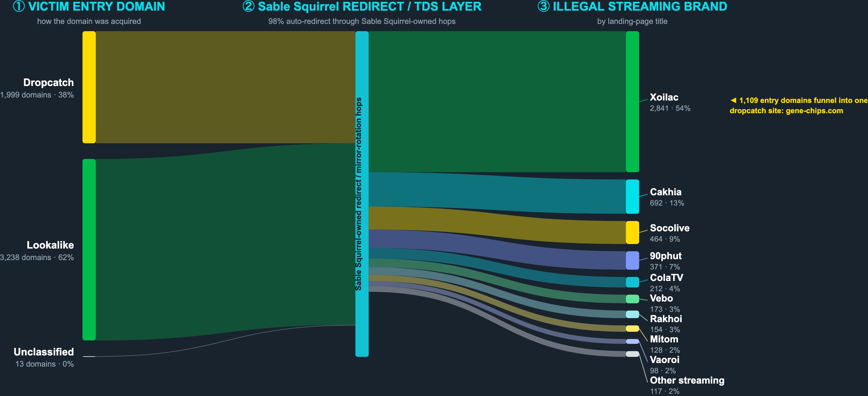Select the '98% auto-redirect' subtitle text

point(362,21)
